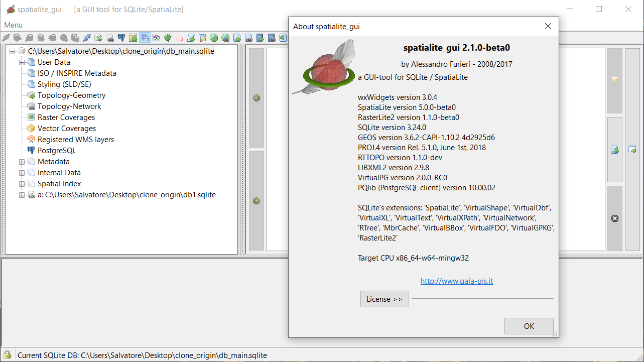Viewport: 644px width, 362px height.
Task: Click the pink hand toolbar icon
Action: [x=179, y=38]
